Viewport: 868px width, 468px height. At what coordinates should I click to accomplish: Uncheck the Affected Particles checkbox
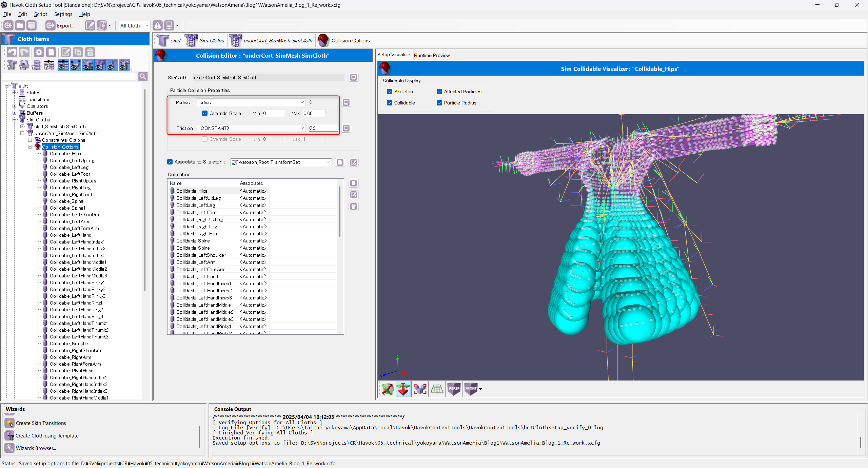[x=439, y=92]
